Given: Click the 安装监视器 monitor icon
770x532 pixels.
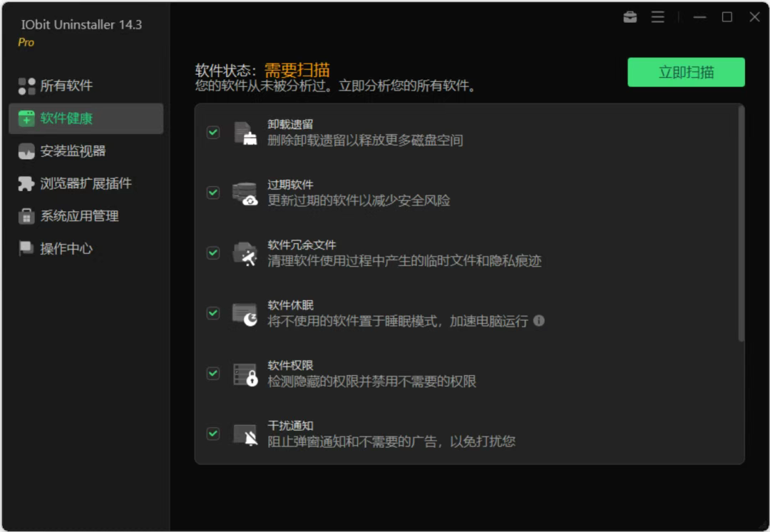Looking at the screenshot, I should (26, 151).
